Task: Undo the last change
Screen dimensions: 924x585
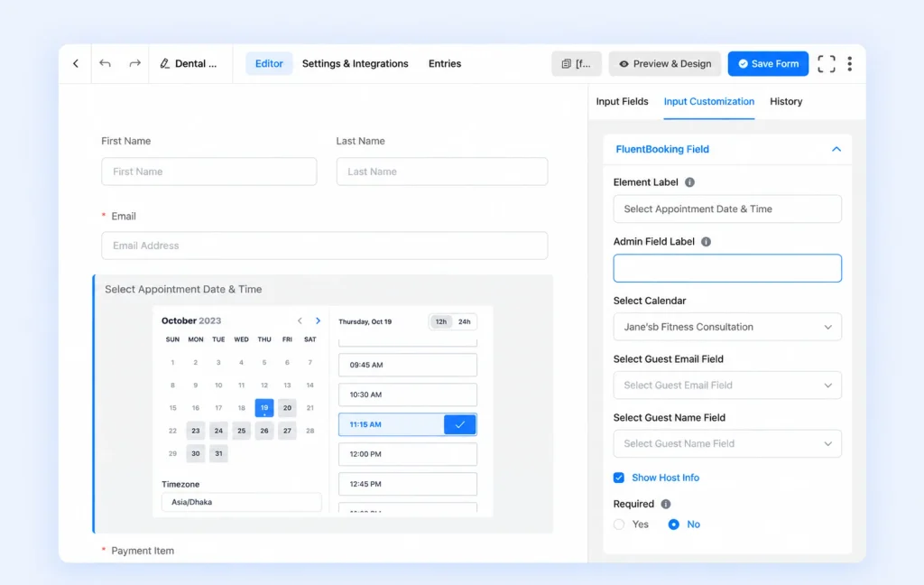Action: coord(105,64)
